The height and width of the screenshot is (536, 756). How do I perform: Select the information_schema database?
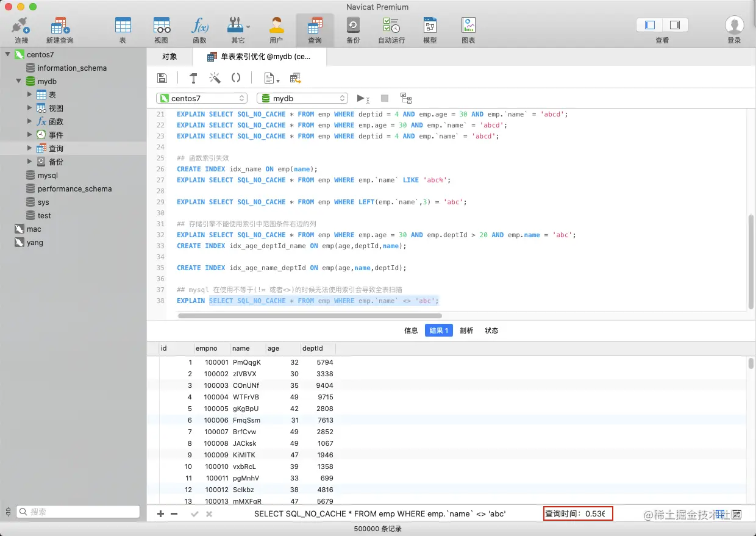73,68
